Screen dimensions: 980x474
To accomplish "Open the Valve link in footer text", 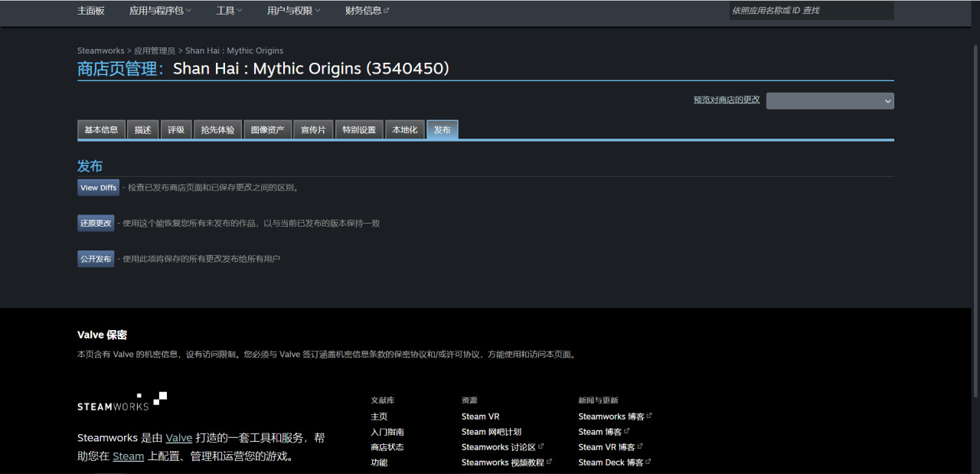I will (x=179, y=438).
